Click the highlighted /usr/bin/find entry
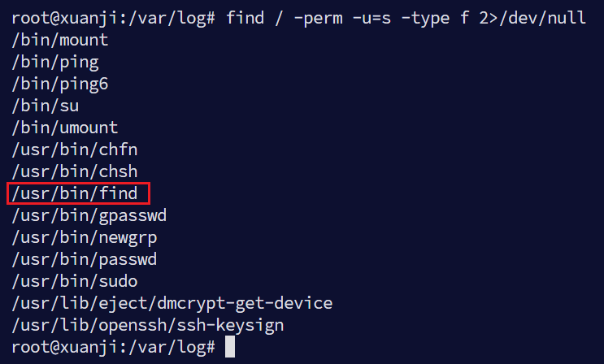This screenshot has width=604, height=364. tap(79, 193)
